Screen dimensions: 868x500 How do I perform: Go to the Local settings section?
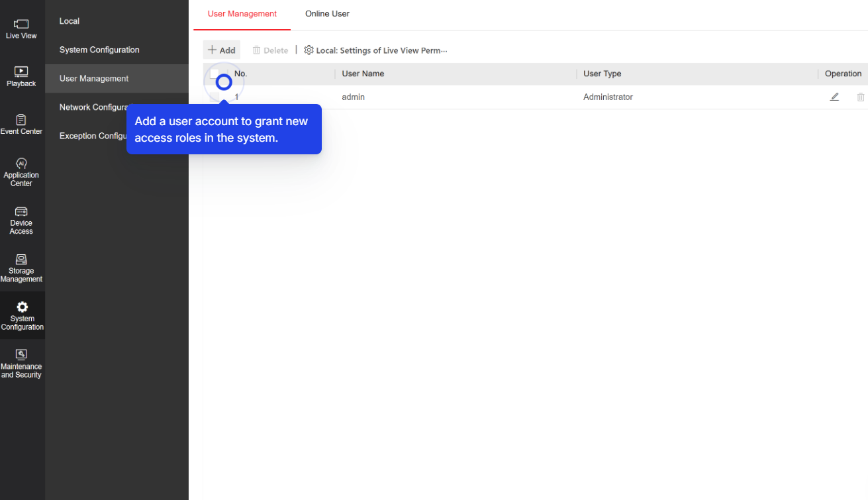point(69,21)
